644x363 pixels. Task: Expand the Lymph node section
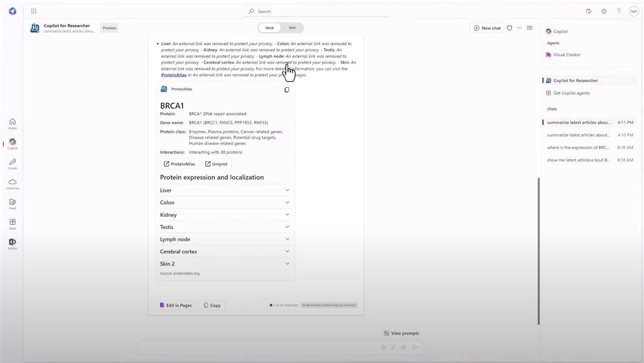coord(225,239)
